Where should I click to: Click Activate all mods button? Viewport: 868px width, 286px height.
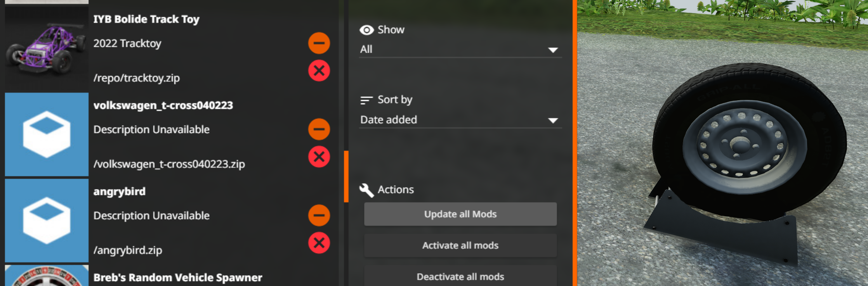pos(460,245)
